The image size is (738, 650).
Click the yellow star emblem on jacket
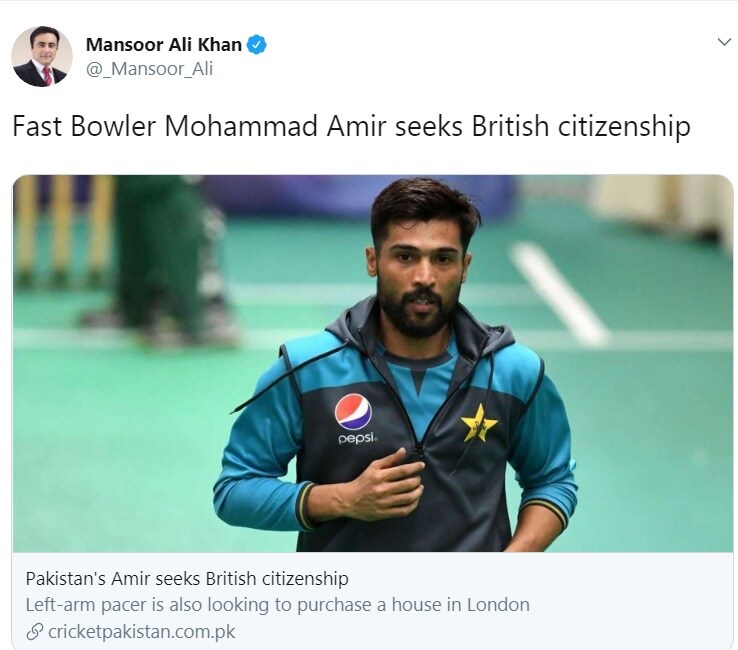tap(479, 423)
